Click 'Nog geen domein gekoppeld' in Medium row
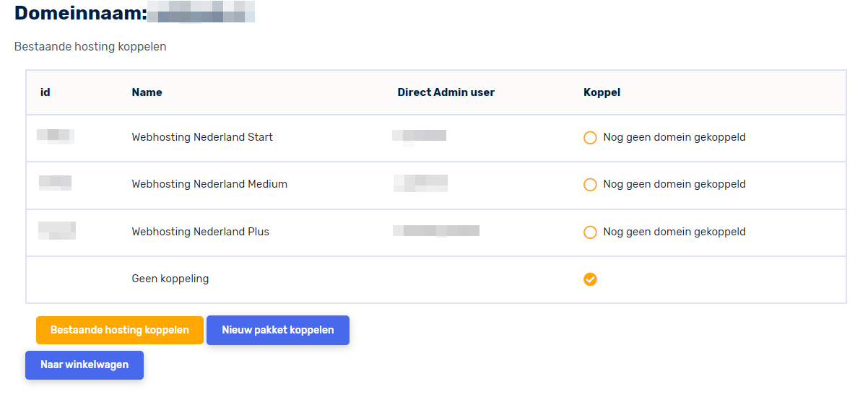The width and height of the screenshot is (868, 397). [x=674, y=184]
